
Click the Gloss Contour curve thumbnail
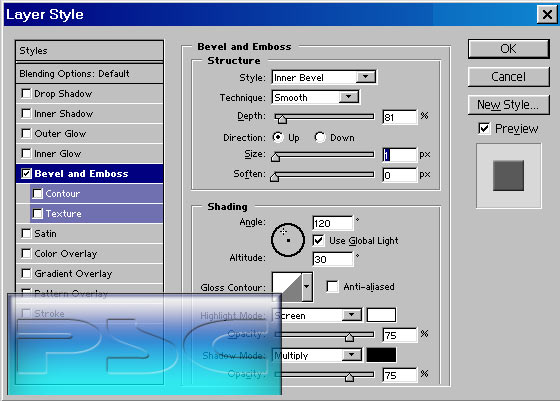(287, 287)
